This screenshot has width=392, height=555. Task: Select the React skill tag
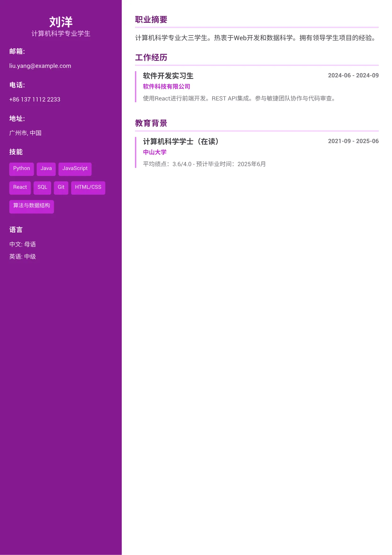(x=20, y=188)
